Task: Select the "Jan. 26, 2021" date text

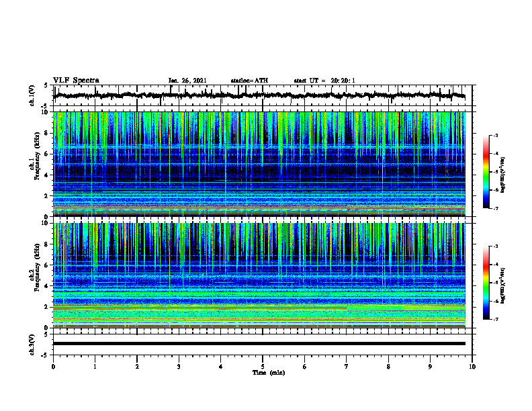Action: [x=187, y=81]
